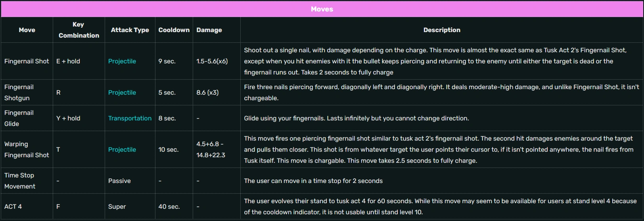Click the Projectile link in Fingernail Shot row
Screen dimensions: 644x221
[x=122, y=61]
